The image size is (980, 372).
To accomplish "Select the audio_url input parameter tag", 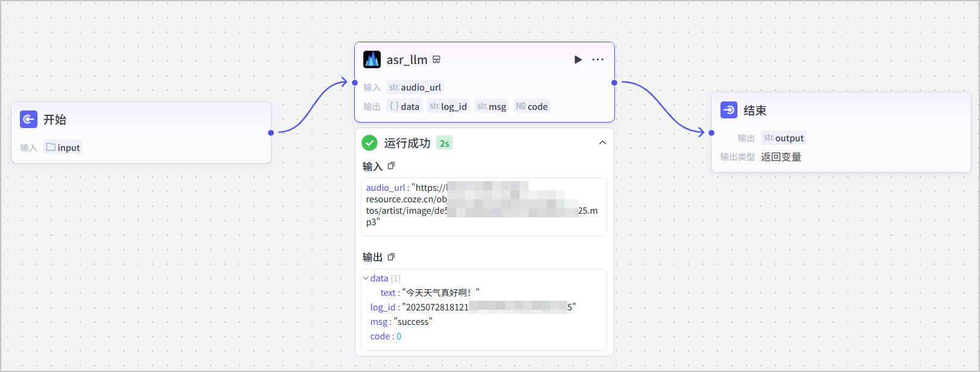I will (415, 88).
